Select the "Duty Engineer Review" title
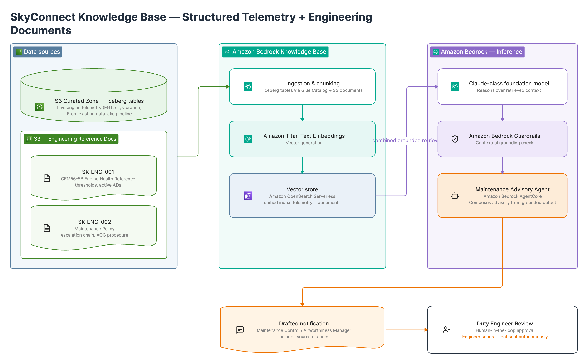This screenshot has width=588, height=364. (505, 324)
